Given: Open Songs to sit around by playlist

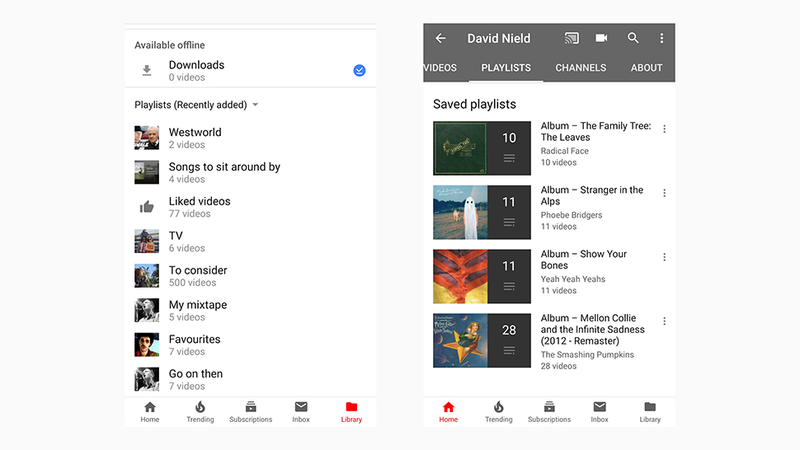Looking at the screenshot, I should 251,172.
